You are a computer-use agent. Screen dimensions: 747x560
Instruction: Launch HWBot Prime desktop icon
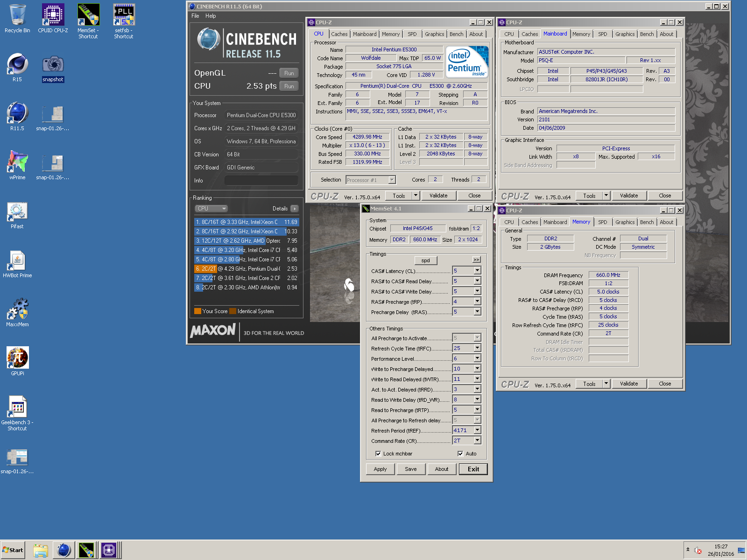point(17,264)
